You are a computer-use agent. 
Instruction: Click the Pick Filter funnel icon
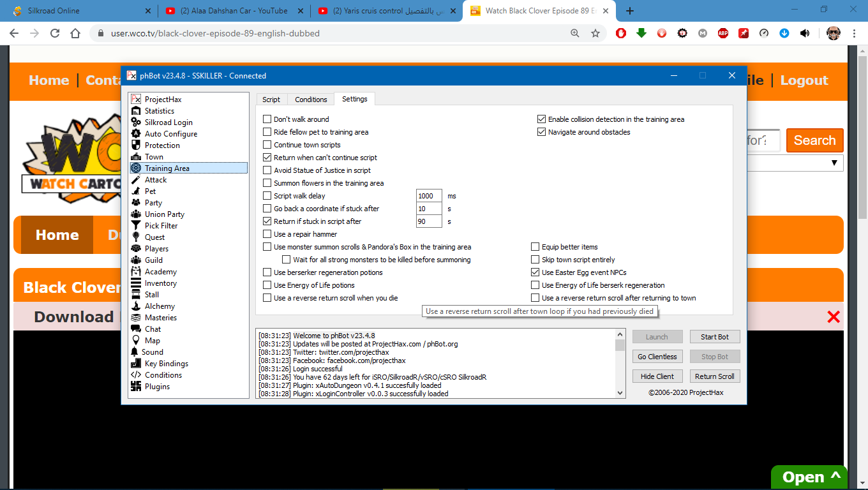tap(135, 226)
